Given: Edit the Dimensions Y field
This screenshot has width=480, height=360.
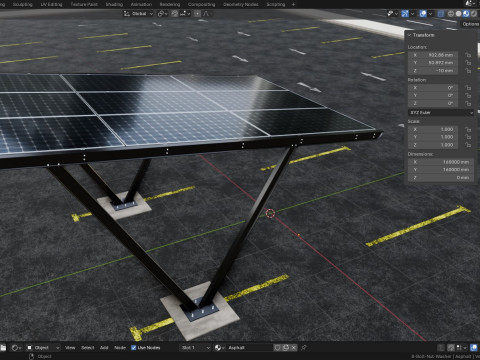Looking at the screenshot, I should click(441, 170).
